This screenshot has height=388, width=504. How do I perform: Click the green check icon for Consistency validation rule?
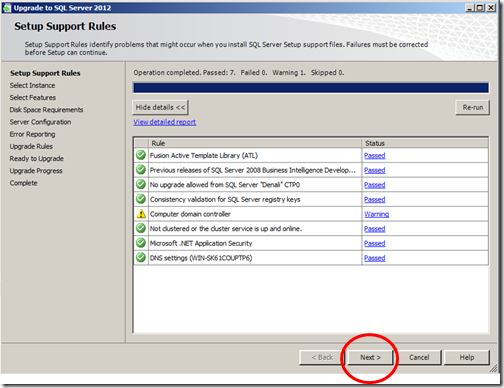[141, 199]
